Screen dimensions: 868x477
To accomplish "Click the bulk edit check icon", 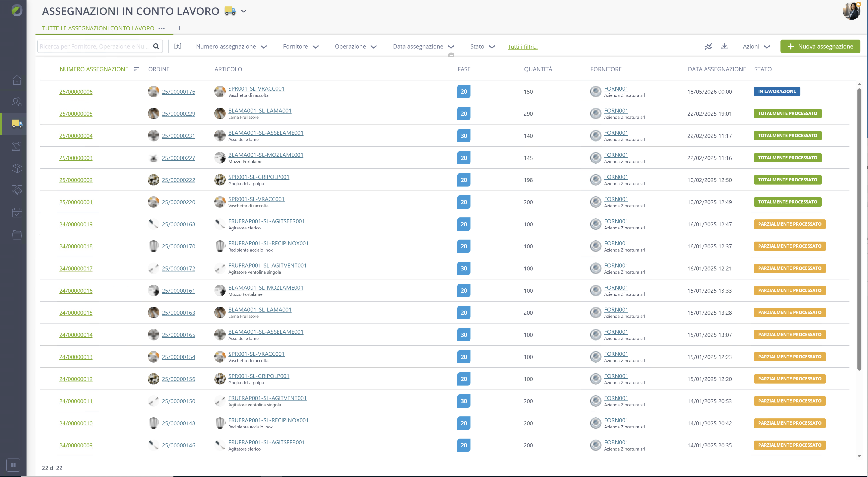I will [x=708, y=46].
